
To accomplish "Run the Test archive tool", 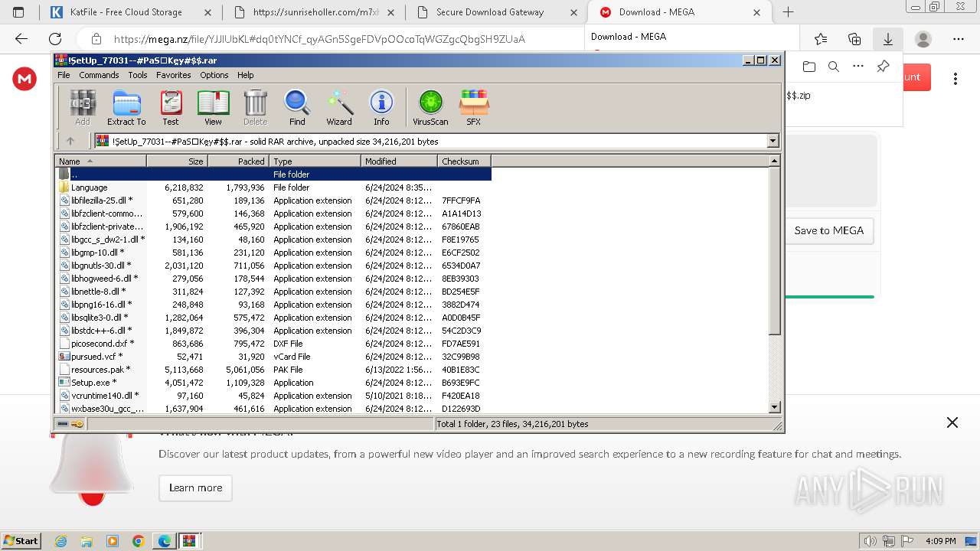I will [171, 108].
